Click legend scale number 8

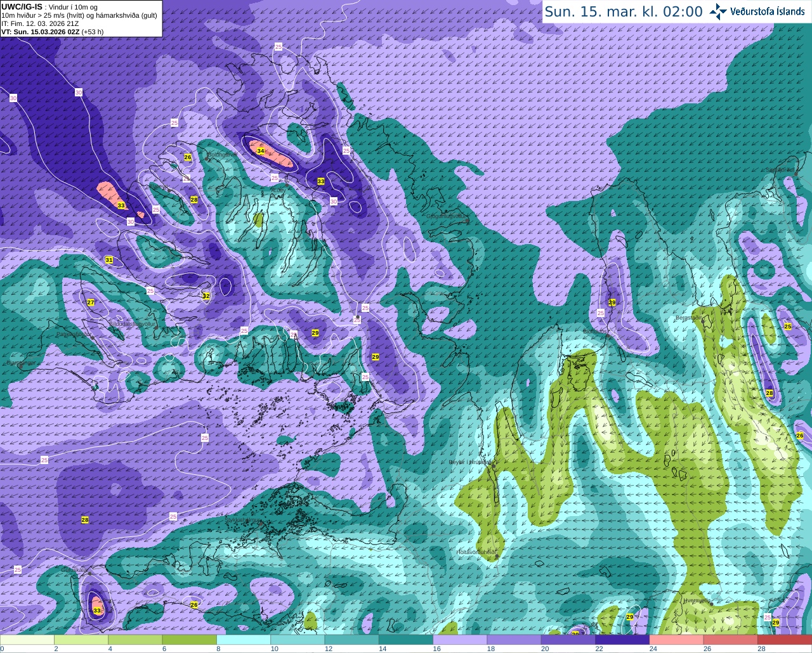pos(218,649)
